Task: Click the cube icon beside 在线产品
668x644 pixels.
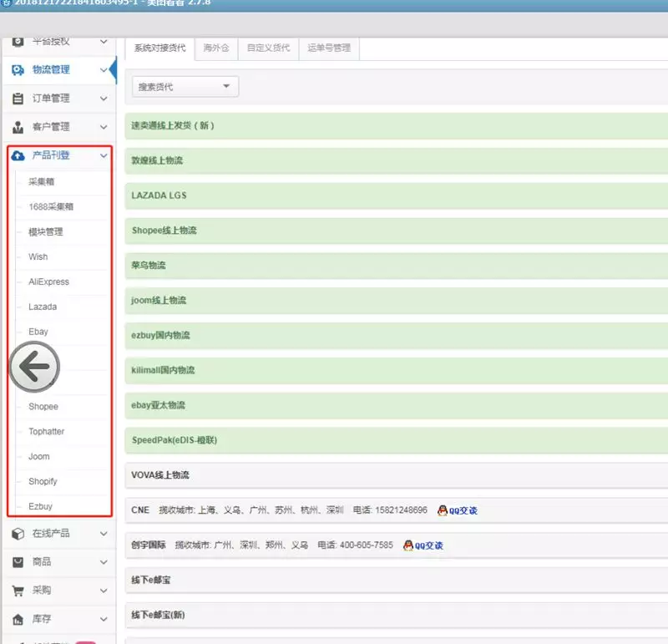Action: 18,534
